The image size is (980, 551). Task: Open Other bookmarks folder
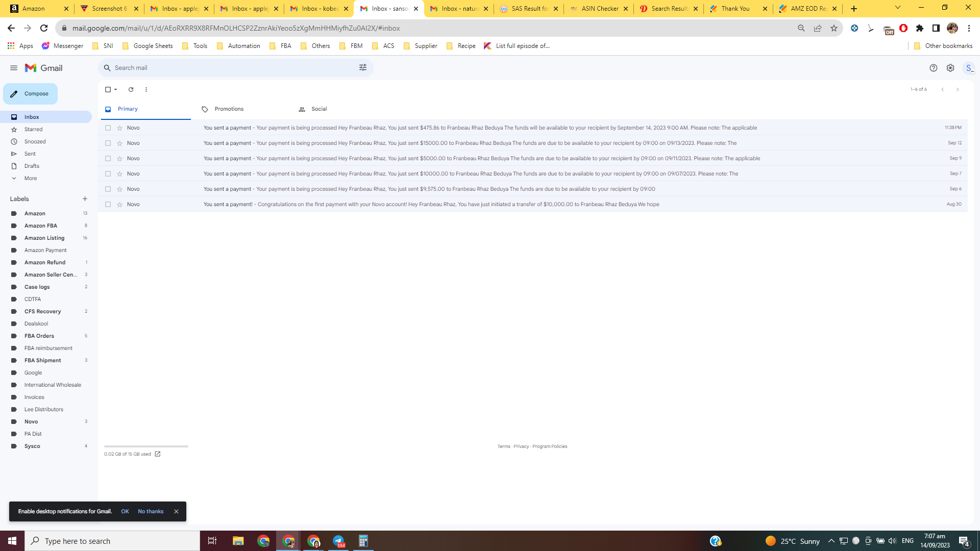click(x=943, y=46)
